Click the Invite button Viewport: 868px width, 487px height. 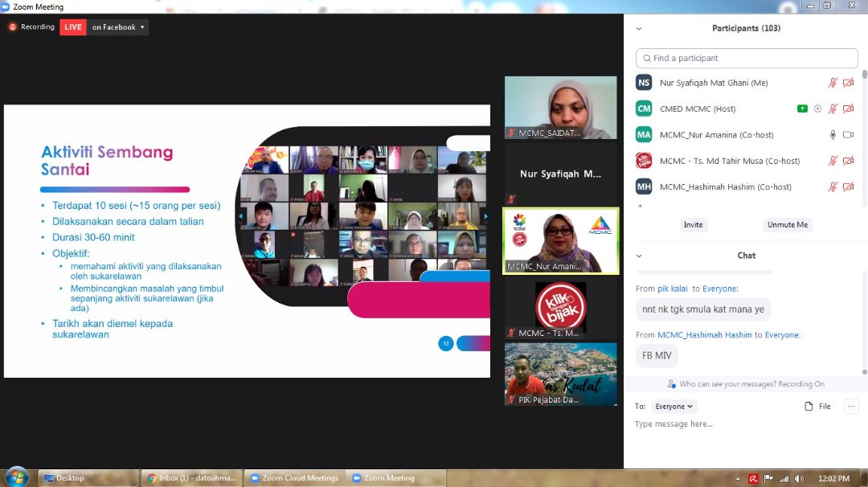point(693,225)
